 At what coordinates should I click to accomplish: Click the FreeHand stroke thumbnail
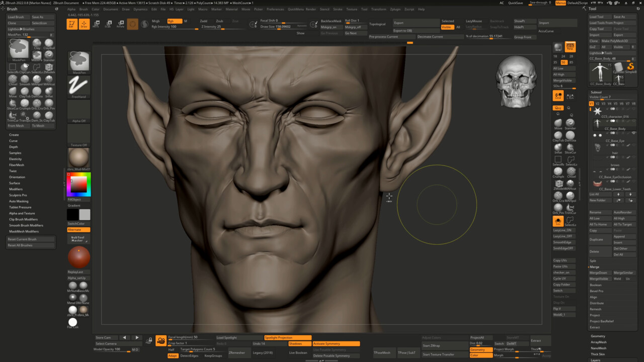[78, 86]
